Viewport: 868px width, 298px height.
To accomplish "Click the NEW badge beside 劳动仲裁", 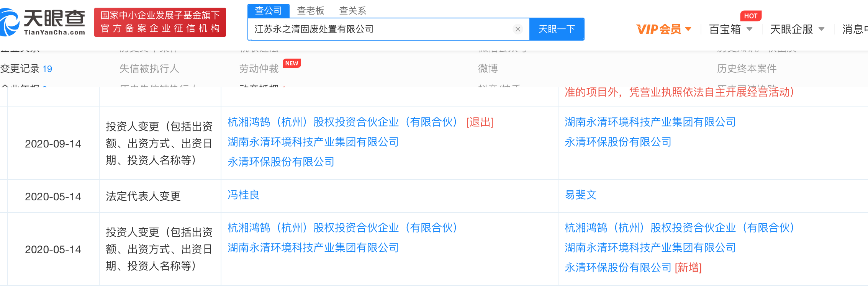I will [292, 63].
